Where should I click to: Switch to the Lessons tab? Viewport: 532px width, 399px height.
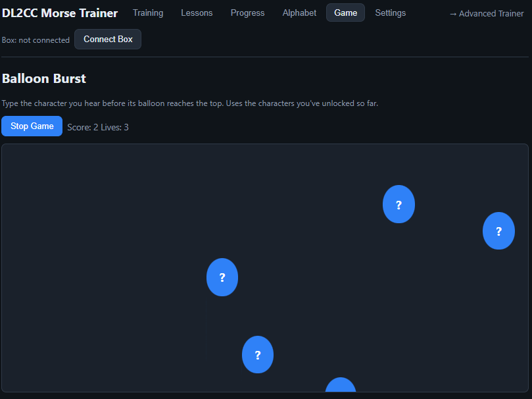197,13
